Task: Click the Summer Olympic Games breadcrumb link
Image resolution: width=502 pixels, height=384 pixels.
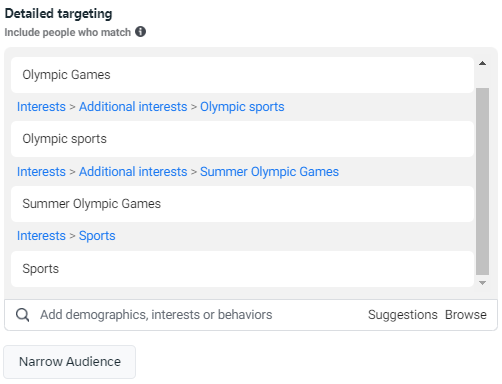Action: point(269,172)
